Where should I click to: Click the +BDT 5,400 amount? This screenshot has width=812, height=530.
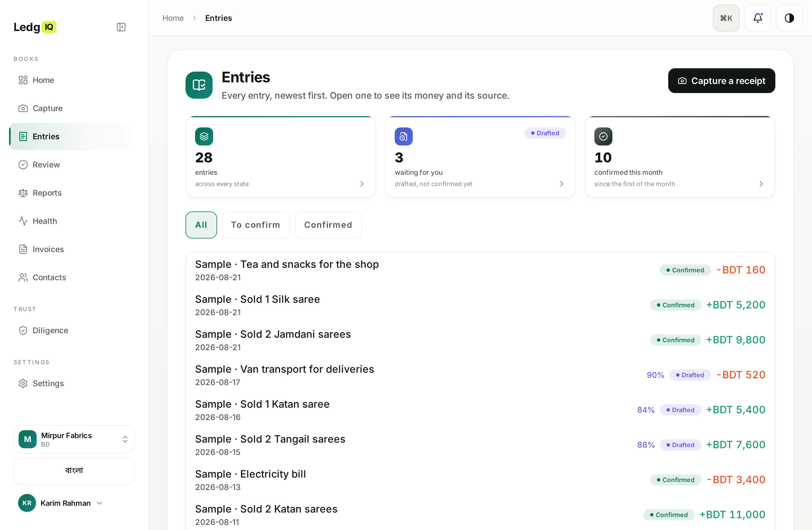click(x=736, y=410)
